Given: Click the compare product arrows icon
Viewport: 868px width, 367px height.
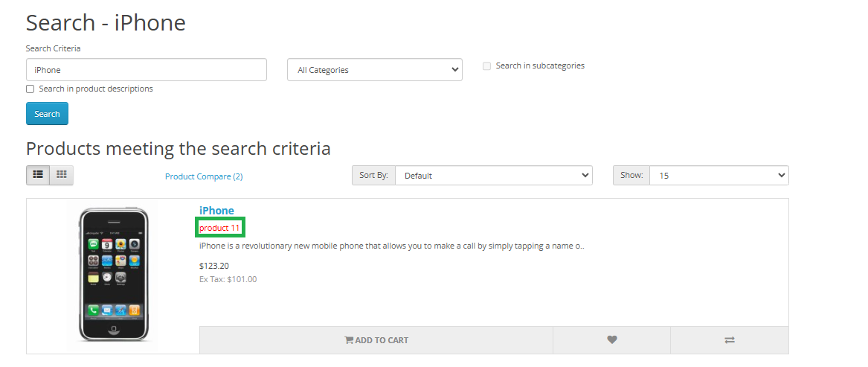Looking at the screenshot, I should point(729,340).
